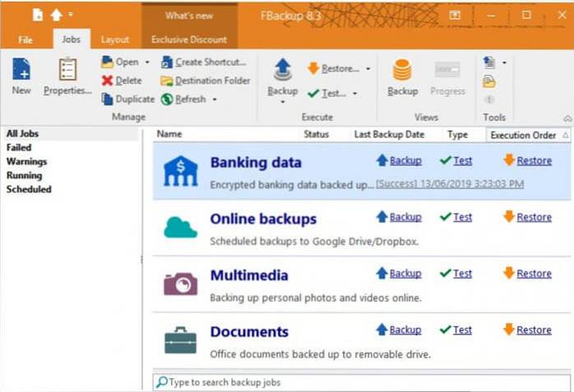Show the Progress view
This screenshot has width=574, height=392.
447,77
